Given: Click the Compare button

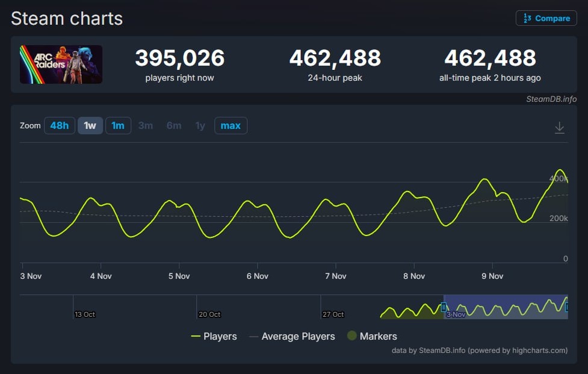Looking at the screenshot, I should [x=546, y=18].
